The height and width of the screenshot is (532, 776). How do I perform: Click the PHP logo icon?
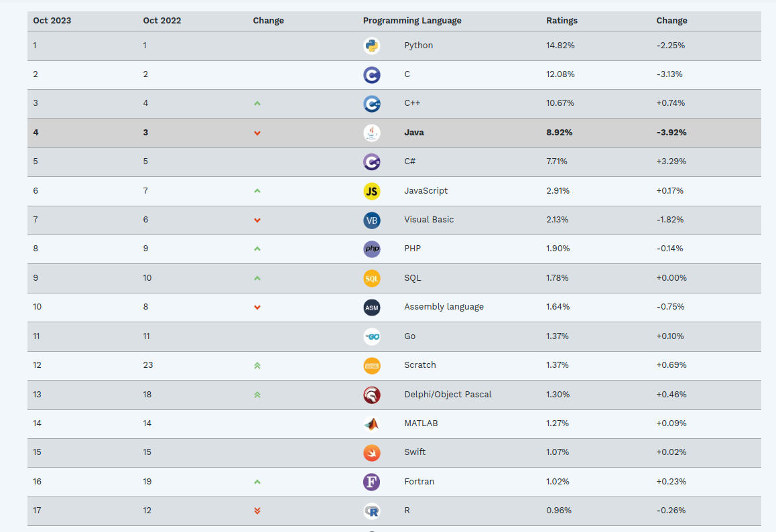pyautogui.click(x=371, y=249)
